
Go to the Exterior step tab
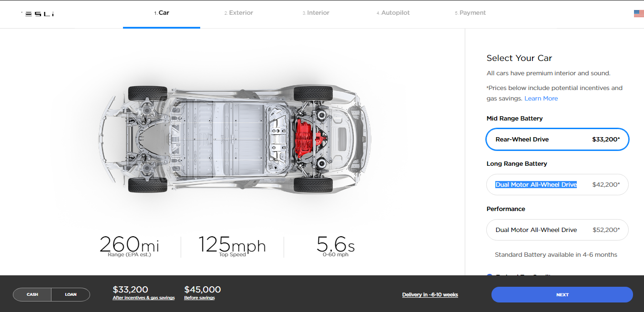239,13
